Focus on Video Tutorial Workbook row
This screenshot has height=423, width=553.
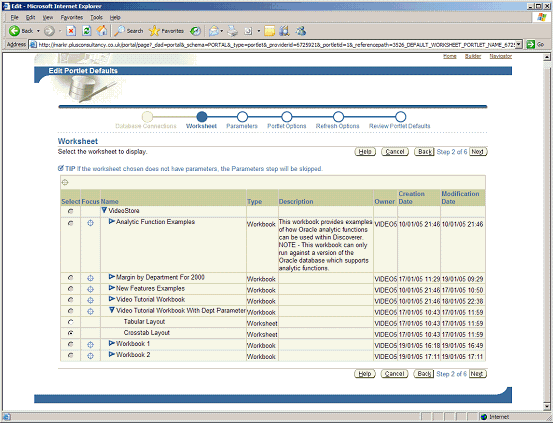[x=90, y=300]
